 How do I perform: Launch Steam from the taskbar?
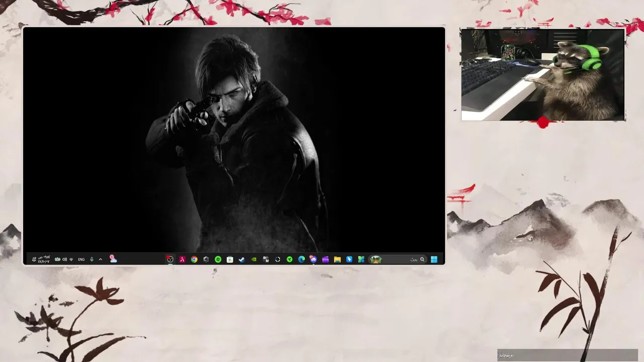242,259
